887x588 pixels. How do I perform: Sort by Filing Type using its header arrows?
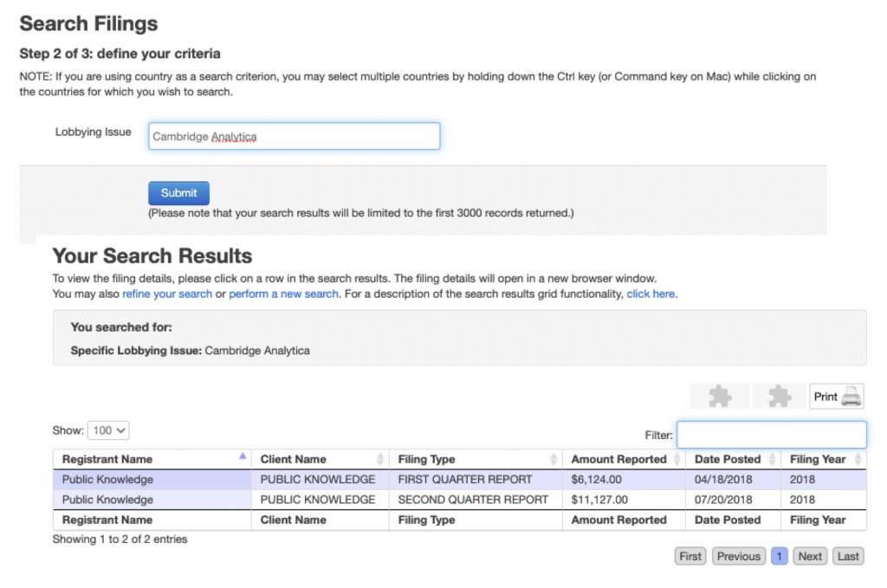click(554, 459)
